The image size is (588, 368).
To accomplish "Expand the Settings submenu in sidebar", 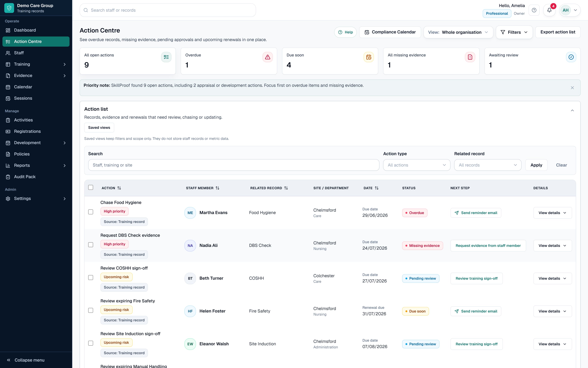I will click(x=64, y=199).
